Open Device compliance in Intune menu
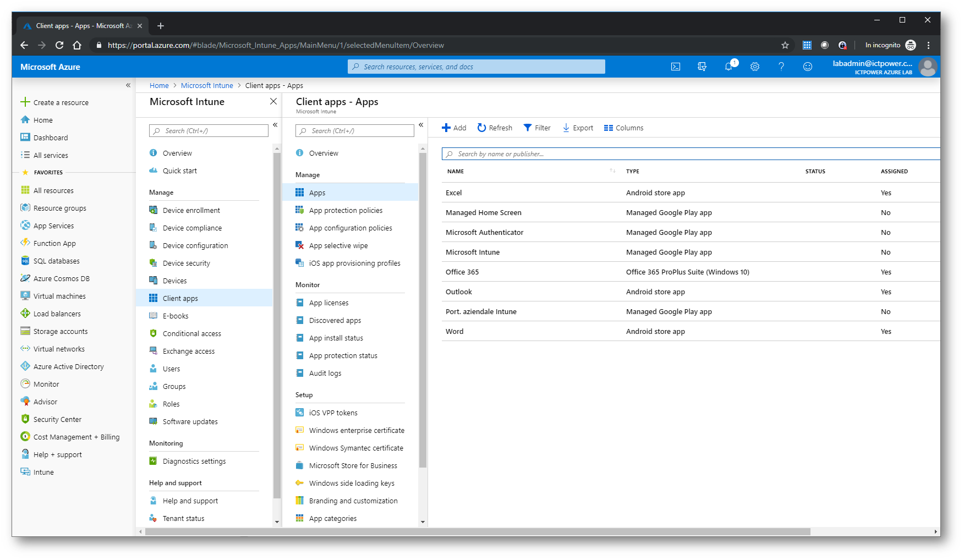964x560 pixels. pos(185,228)
